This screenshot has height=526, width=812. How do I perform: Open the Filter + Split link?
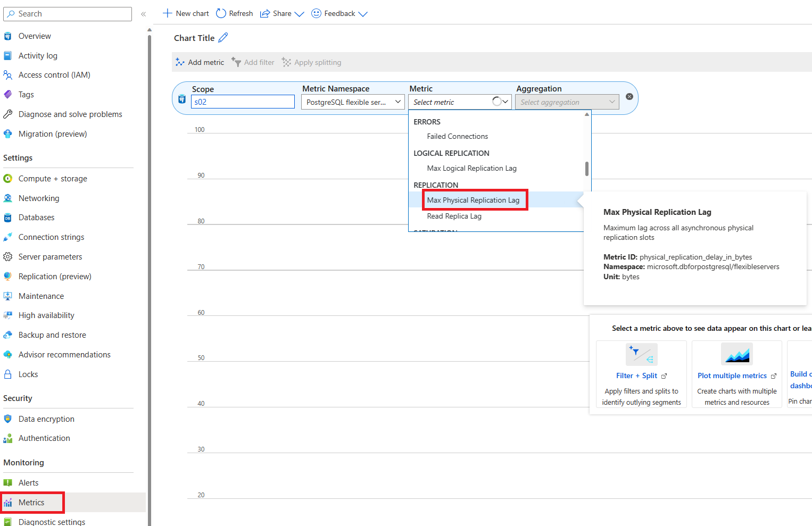click(x=641, y=375)
